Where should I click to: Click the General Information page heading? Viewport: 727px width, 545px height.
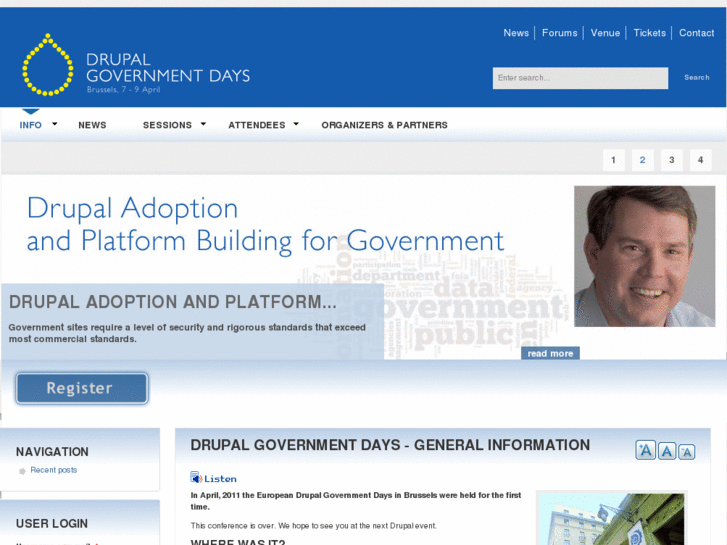(390, 445)
